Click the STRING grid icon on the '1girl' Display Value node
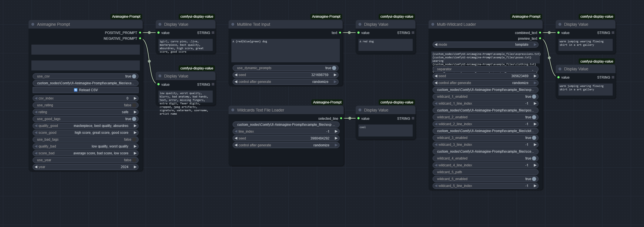The height and width of the screenshot is (227, 644). click(x=213, y=33)
